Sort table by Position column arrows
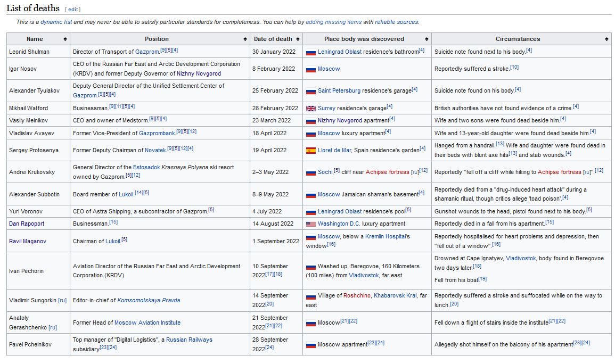Viewport: 615px width, 364px height. tap(245, 39)
